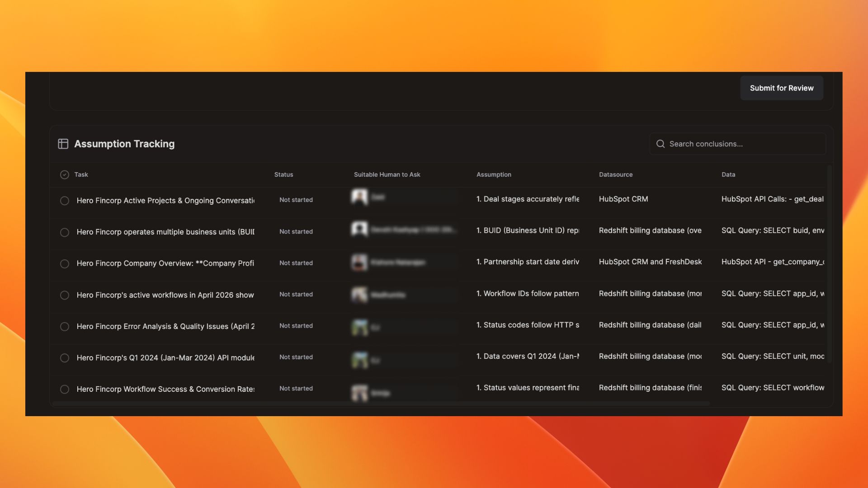Image resolution: width=868 pixels, height=488 pixels.
Task: Open Not started status for Error Analysis
Action: point(296,326)
